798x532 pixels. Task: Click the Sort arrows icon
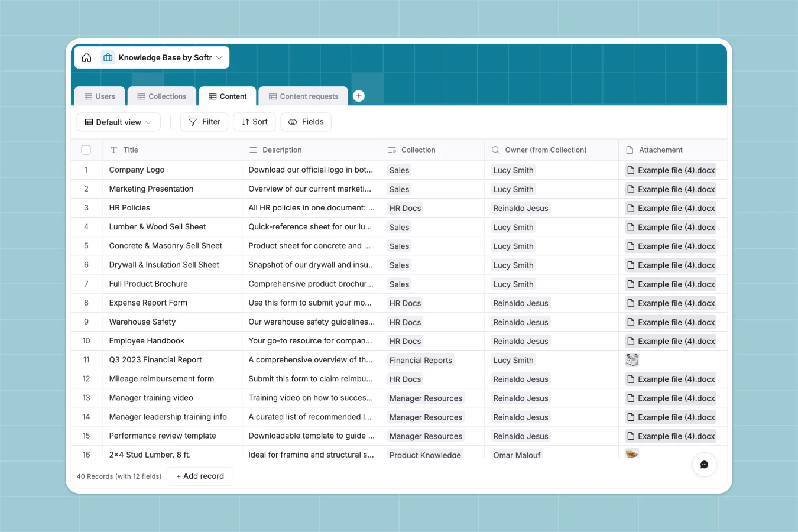pos(244,122)
